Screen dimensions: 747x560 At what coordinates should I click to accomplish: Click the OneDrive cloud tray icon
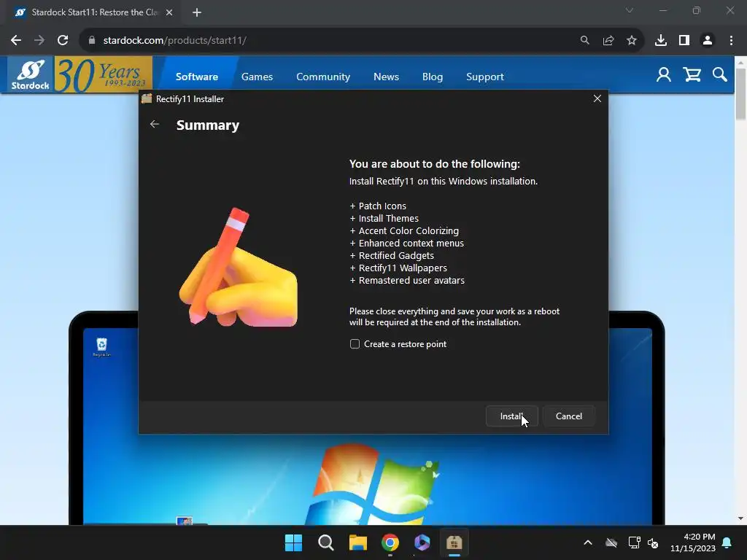[x=611, y=542]
